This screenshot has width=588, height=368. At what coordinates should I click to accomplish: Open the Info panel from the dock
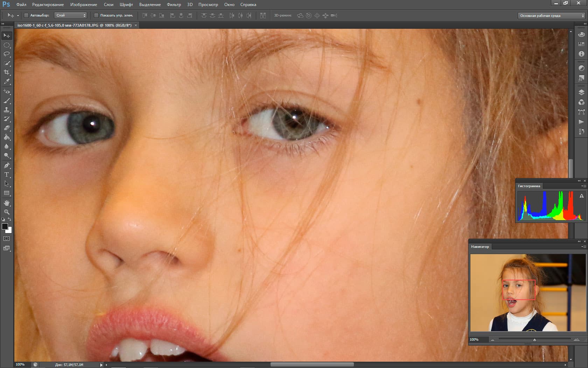click(581, 54)
